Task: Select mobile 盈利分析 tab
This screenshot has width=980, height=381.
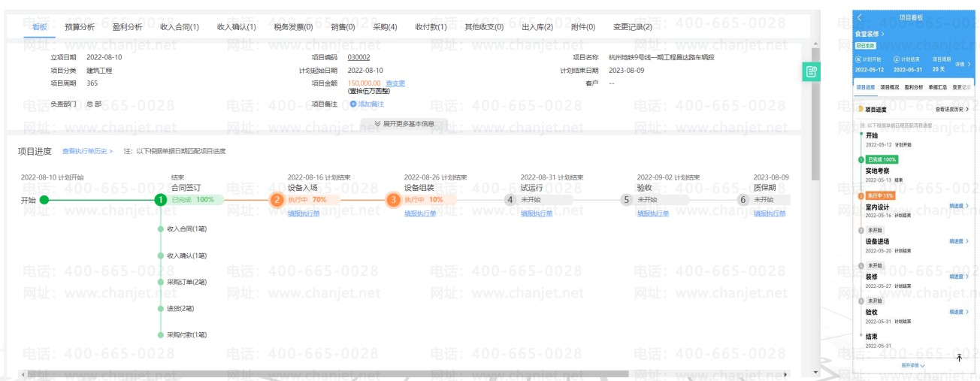Action: click(914, 87)
